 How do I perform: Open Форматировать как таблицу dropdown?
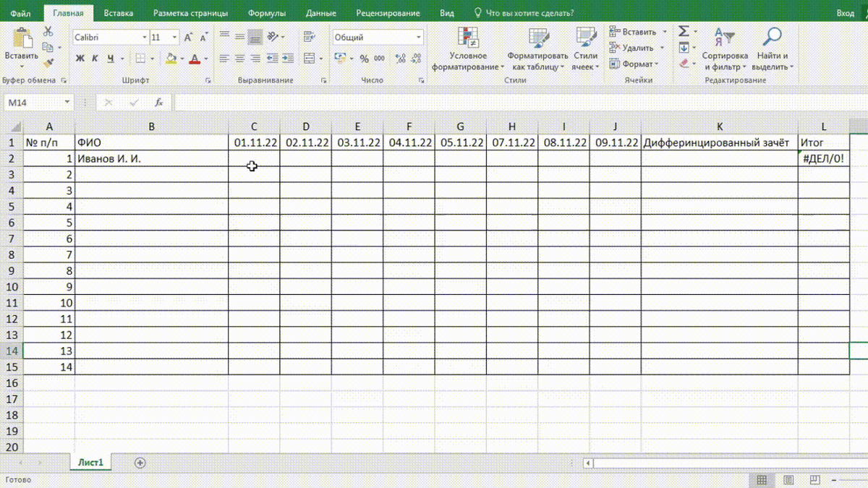(x=537, y=48)
